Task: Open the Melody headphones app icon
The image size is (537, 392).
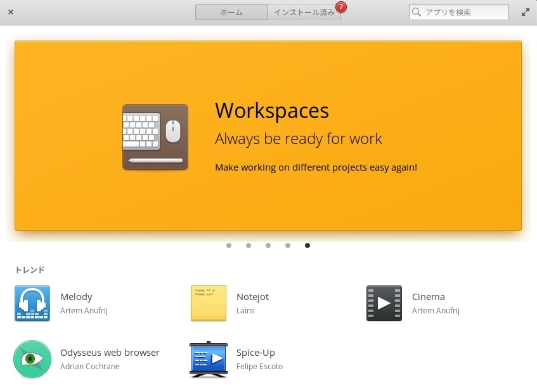Action: click(32, 303)
